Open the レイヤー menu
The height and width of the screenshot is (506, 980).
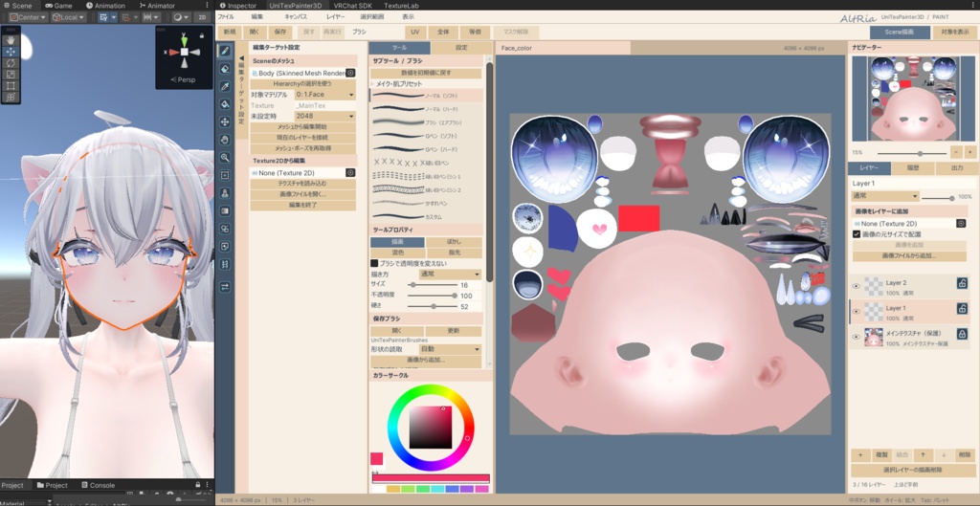[335, 17]
